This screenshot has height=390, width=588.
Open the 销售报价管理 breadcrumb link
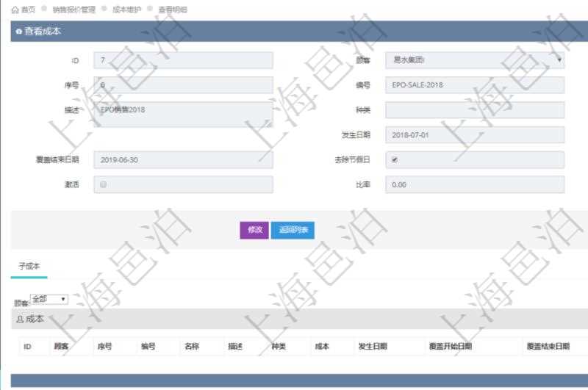click(x=74, y=10)
